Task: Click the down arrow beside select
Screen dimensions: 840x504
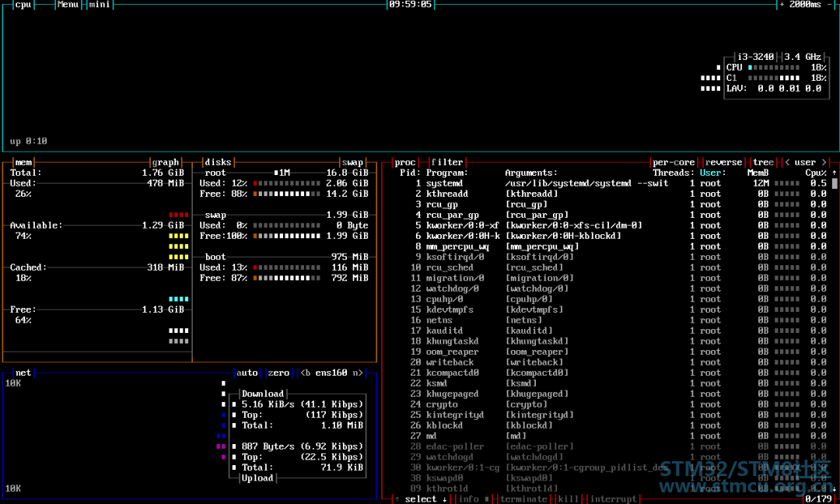Action: point(445,499)
